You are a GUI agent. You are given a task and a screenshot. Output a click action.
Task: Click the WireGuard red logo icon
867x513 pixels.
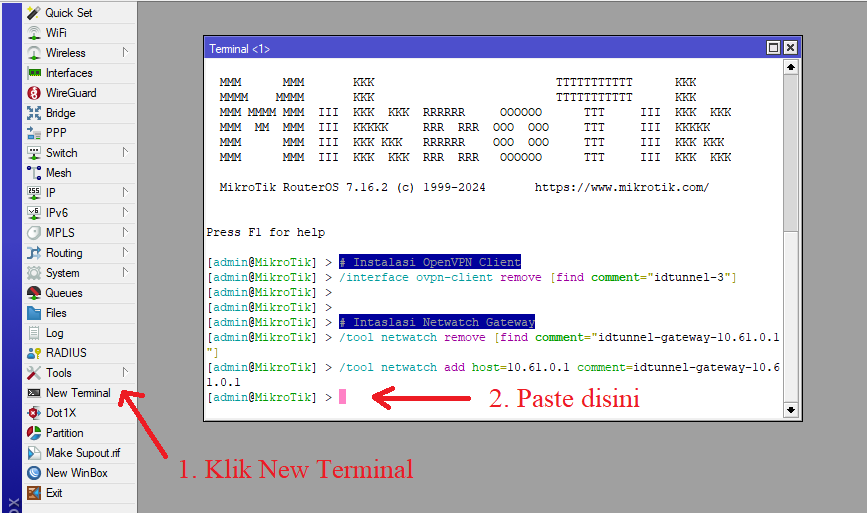pos(34,93)
